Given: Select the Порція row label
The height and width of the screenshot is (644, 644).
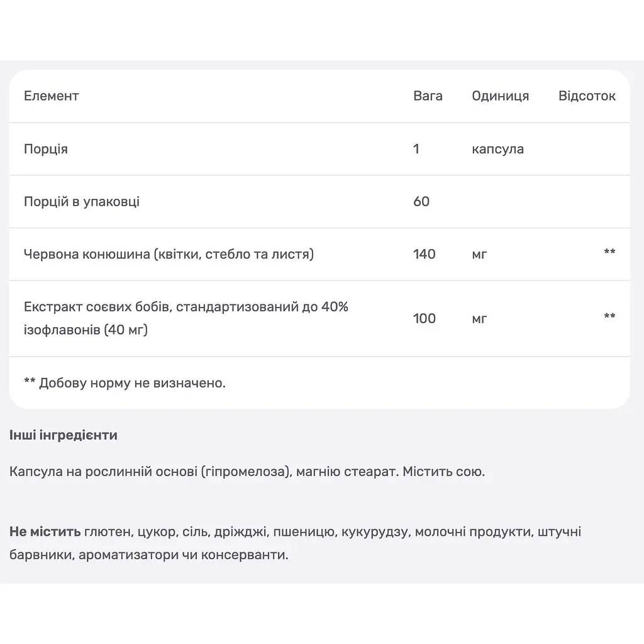Looking at the screenshot, I should click(46, 148).
